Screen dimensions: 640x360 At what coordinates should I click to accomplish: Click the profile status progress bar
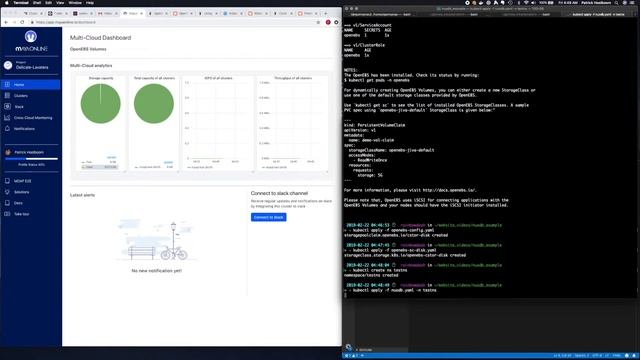click(31, 159)
